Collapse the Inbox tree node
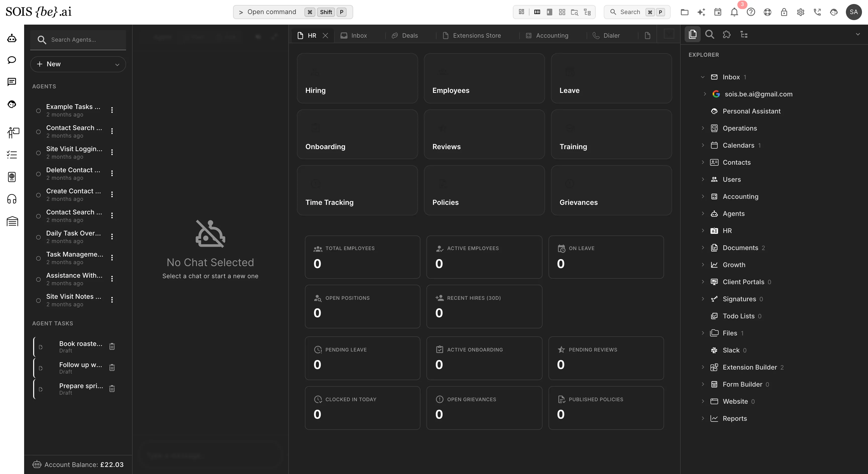The height and width of the screenshot is (474, 868). [703, 77]
